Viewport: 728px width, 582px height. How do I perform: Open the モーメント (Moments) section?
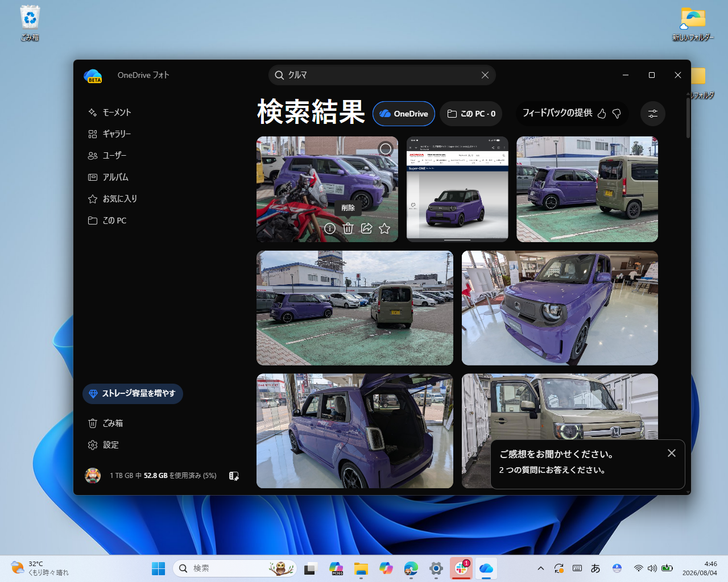(x=110, y=113)
